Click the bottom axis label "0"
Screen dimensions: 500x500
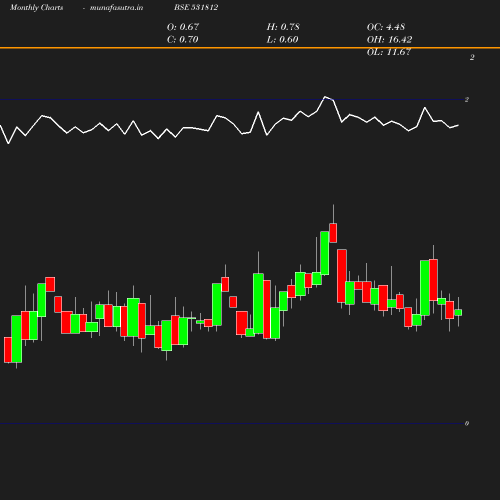467,423
